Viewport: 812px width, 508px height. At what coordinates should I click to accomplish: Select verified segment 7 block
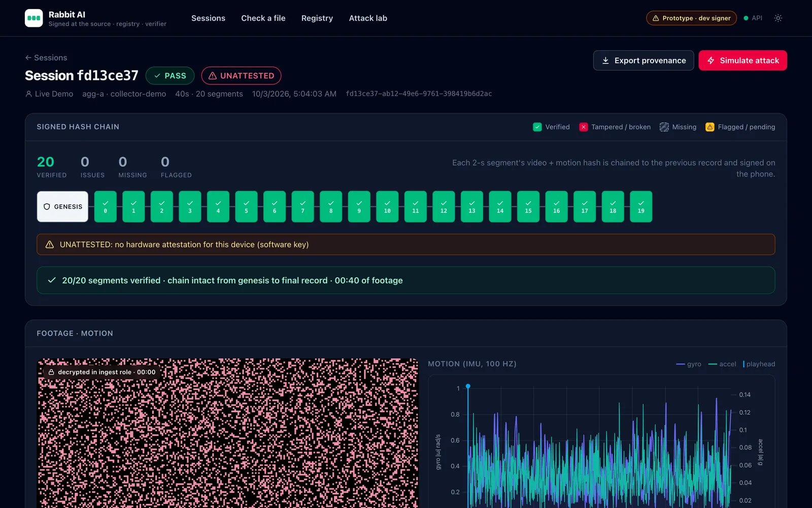coord(303,207)
